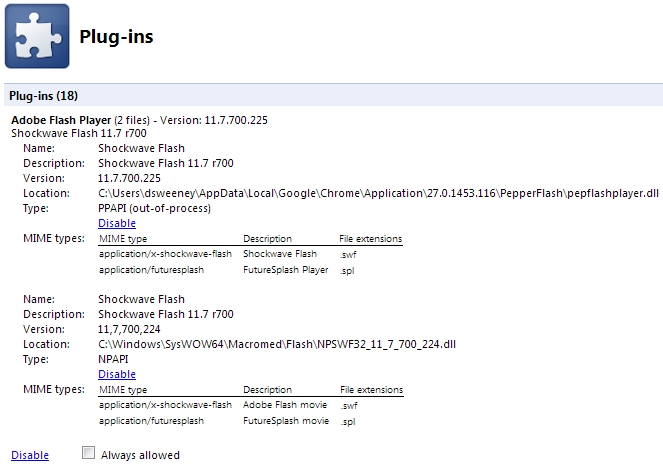
Task: Click .swf extension next to Adobe Flash movie
Action: 349,406
